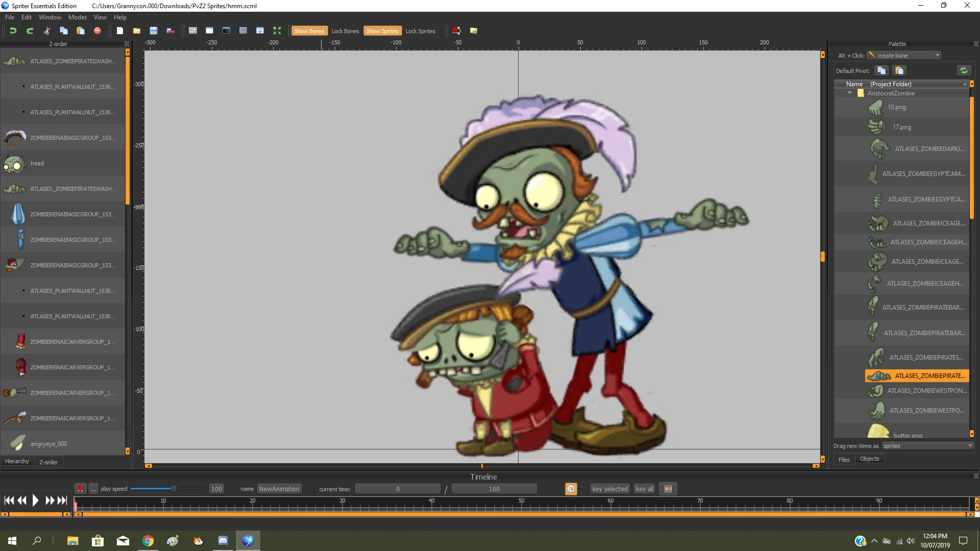Jump to the first frame of the animation
980x551 pixels.
click(9, 500)
